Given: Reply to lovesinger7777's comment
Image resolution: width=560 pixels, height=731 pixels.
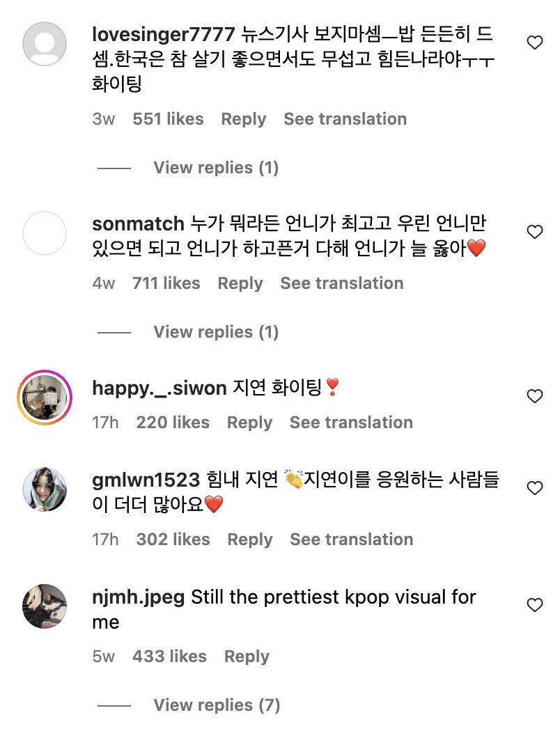Looking at the screenshot, I should [244, 119].
